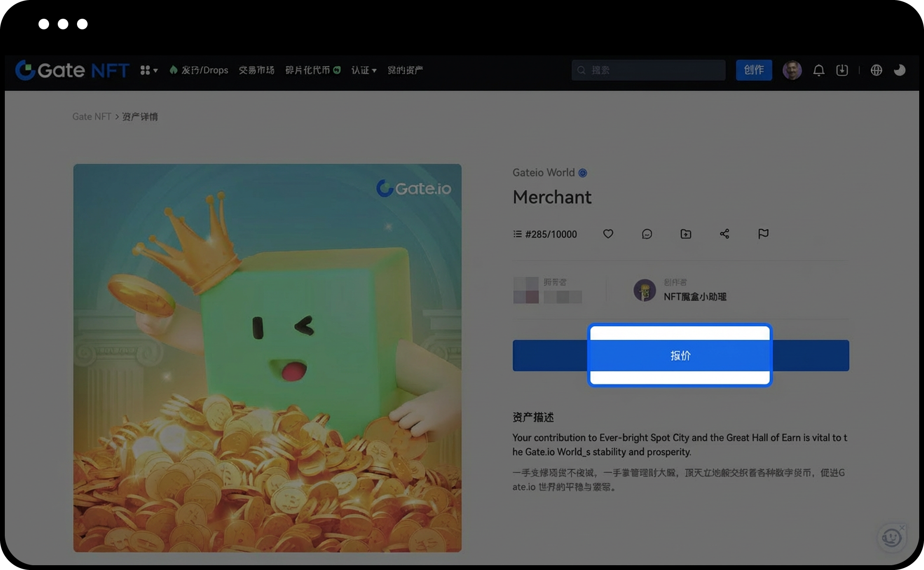Click the add-to-folder icon

coord(686,234)
